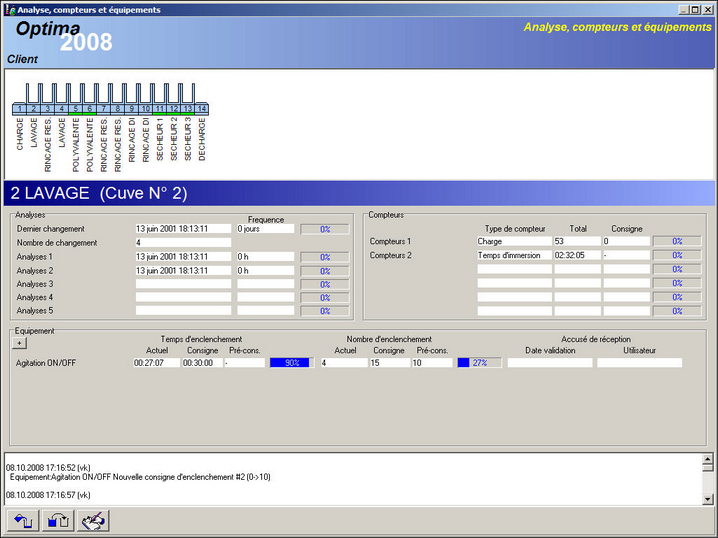Click Agitation Consigne time field '00:30:00'

pyautogui.click(x=202, y=363)
